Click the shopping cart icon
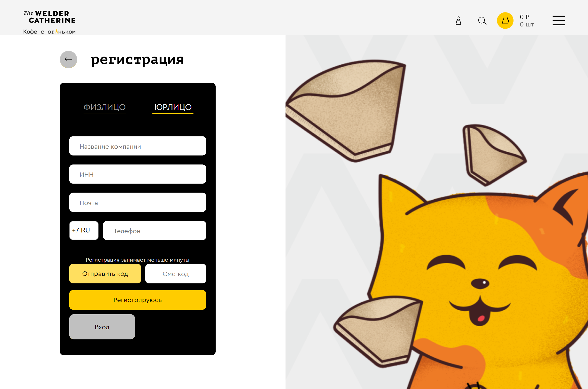 click(x=505, y=20)
